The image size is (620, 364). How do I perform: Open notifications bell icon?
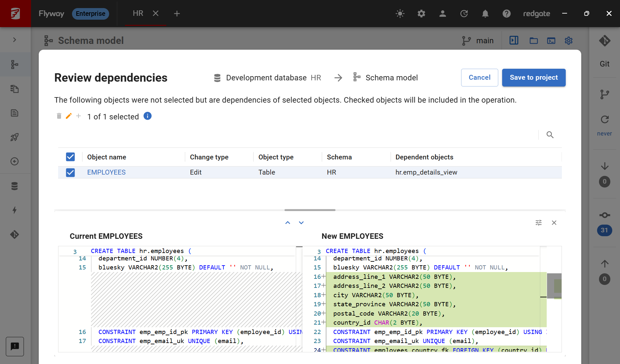(485, 14)
